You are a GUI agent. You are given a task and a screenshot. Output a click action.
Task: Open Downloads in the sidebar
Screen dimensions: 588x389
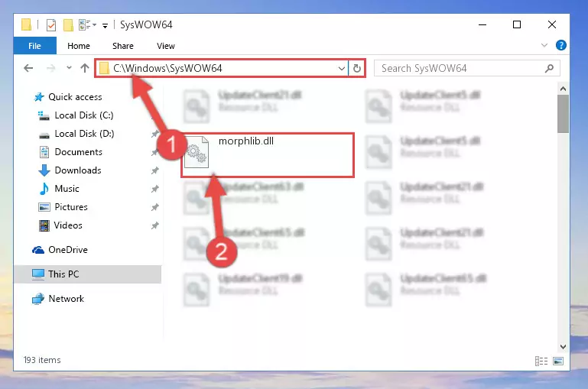[x=70, y=170]
